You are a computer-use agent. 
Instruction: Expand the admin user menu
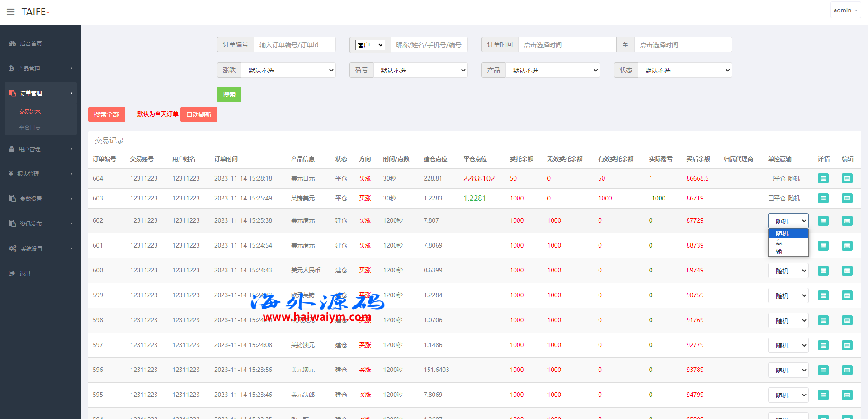coord(845,10)
